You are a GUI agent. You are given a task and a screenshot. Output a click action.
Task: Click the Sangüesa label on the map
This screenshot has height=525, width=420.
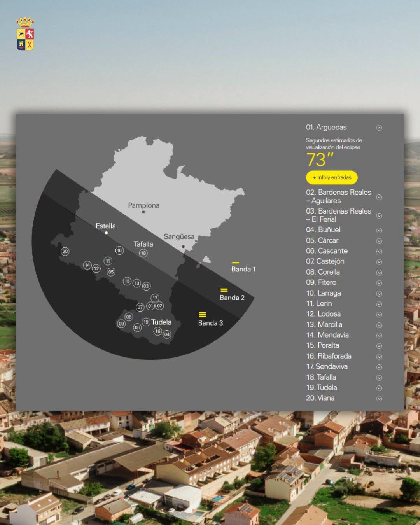tap(179, 236)
